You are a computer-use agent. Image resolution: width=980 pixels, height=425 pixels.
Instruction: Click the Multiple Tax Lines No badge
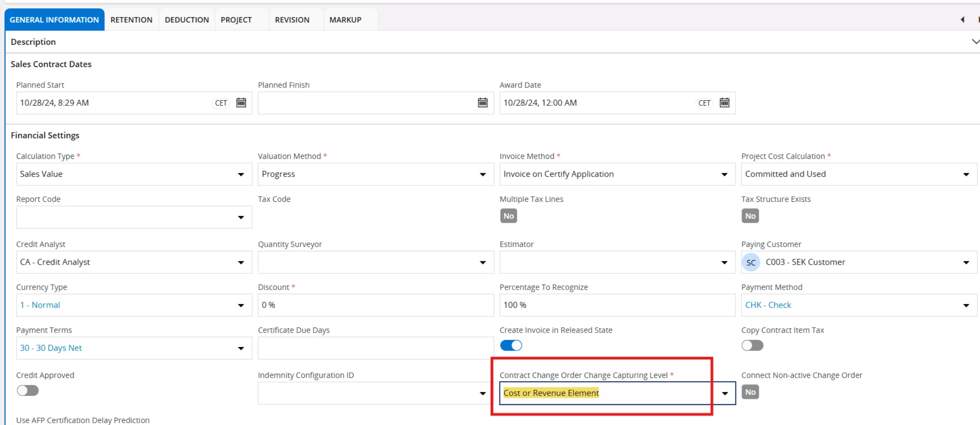coord(508,216)
